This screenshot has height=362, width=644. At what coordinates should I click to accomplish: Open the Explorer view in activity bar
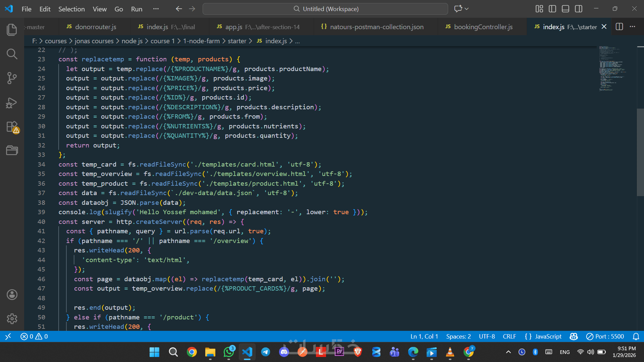tap(12, 29)
